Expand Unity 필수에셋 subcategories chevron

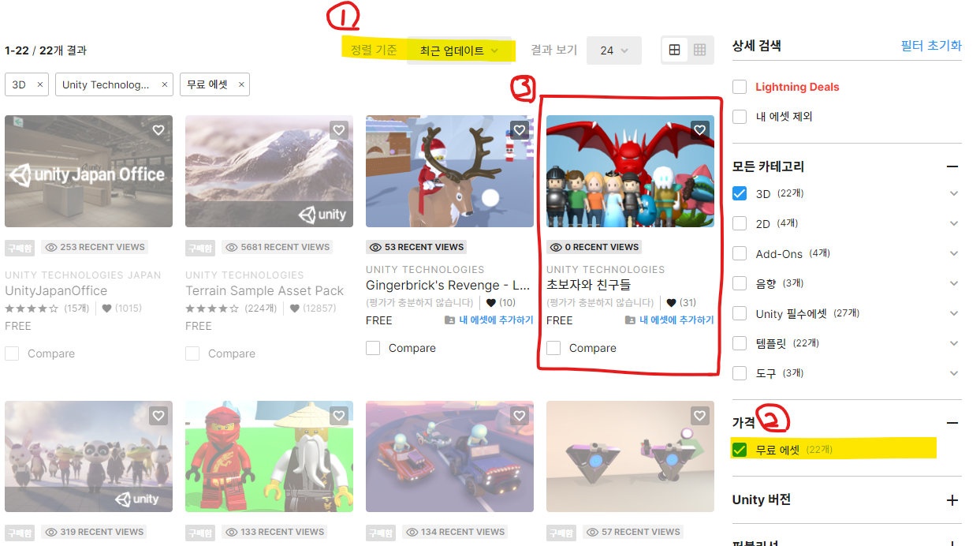[954, 313]
